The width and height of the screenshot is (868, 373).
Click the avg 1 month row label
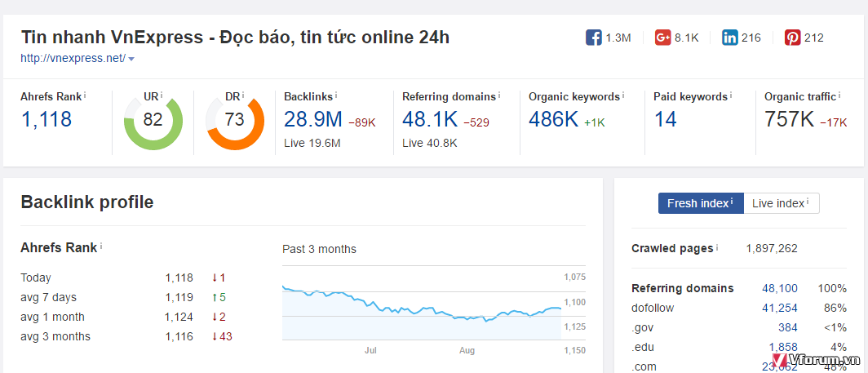(52, 317)
